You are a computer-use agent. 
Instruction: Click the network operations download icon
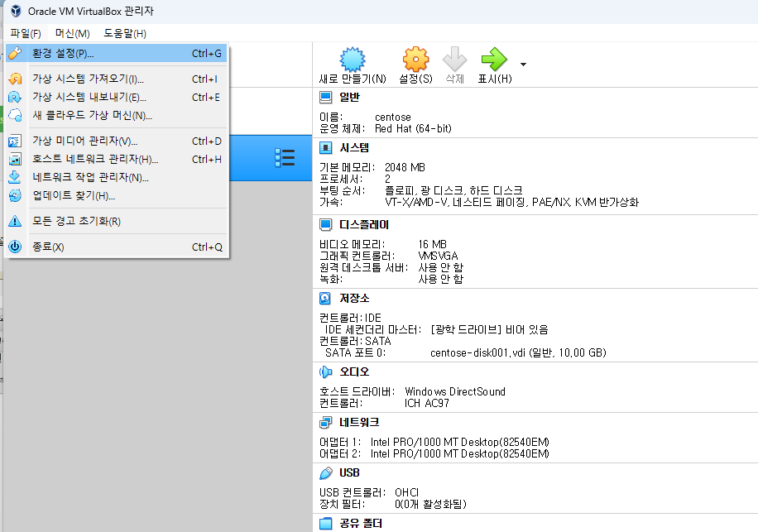click(15, 177)
